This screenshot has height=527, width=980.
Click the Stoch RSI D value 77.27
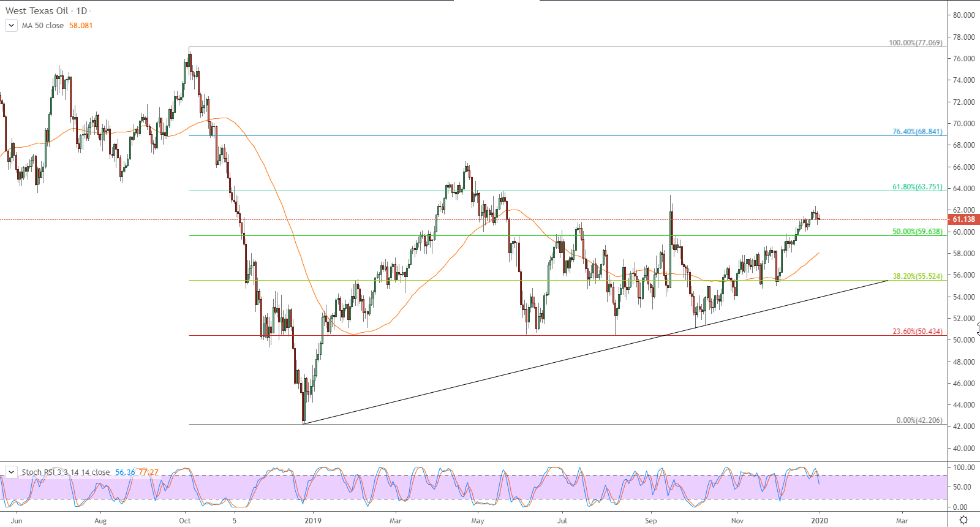point(149,472)
